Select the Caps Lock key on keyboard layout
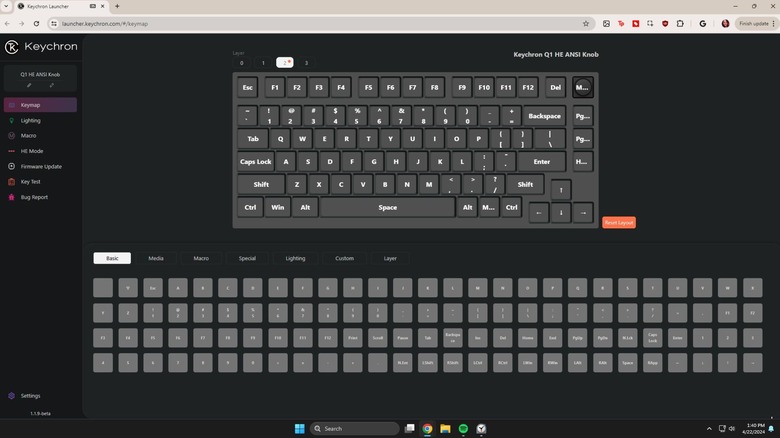Screen dimensions: 780x438 tap(255, 161)
